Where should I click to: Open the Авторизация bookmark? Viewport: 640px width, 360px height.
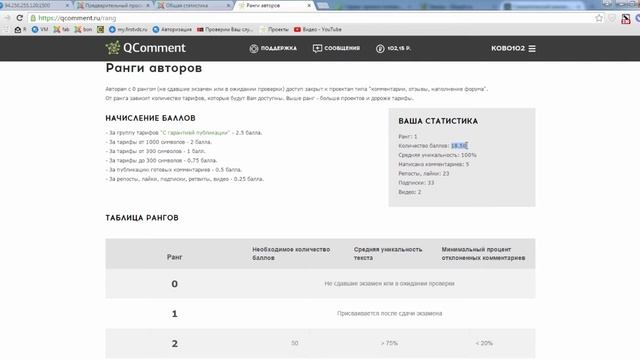pos(172,29)
